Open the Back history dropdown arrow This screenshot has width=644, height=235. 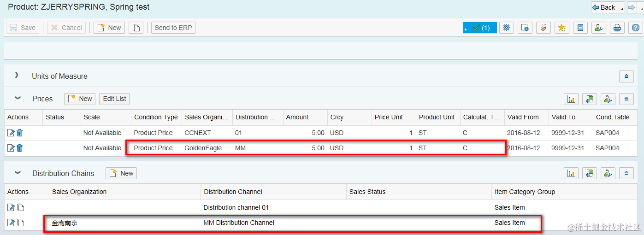621,8
